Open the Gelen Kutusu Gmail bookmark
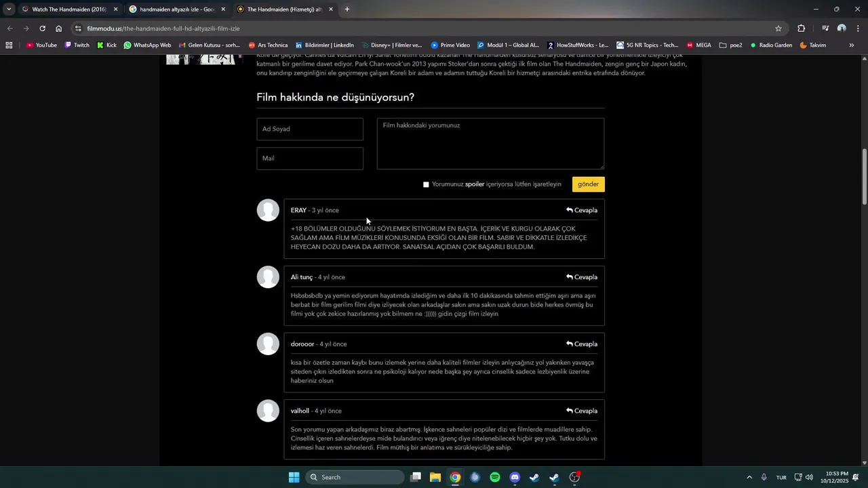The height and width of the screenshot is (488, 868). (x=209, y=45)
